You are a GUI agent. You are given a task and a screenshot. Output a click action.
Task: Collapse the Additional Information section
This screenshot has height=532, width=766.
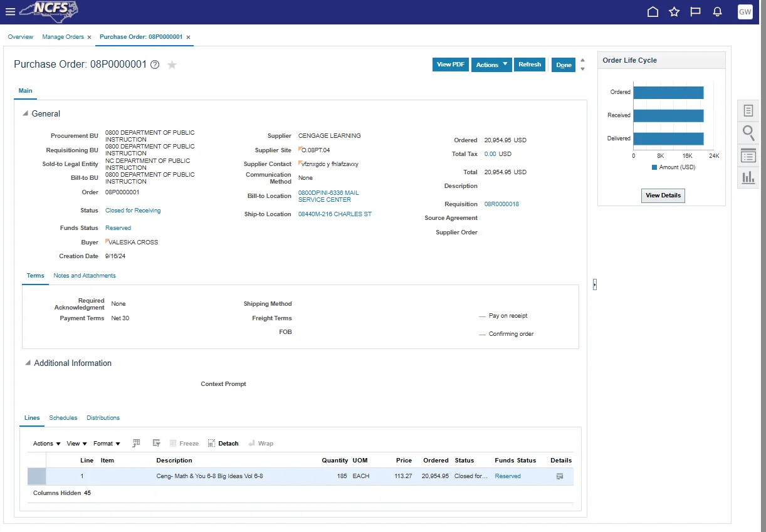coord(28,363)
